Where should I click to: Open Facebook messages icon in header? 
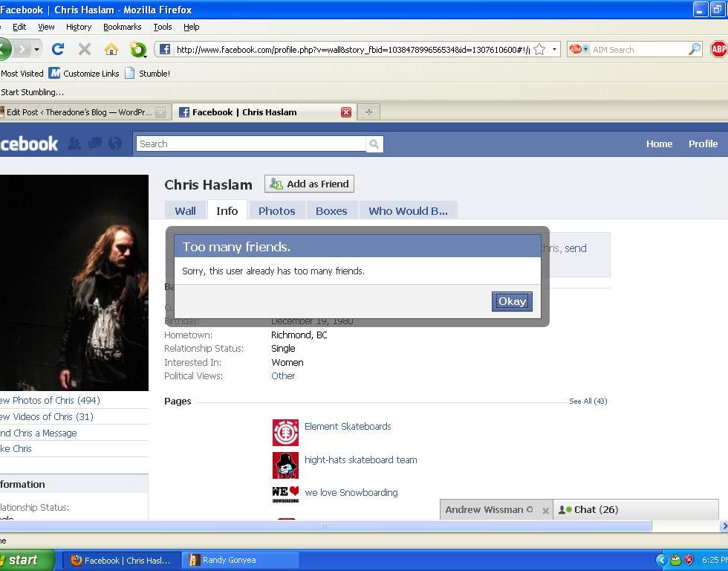[x=95, y=143]
